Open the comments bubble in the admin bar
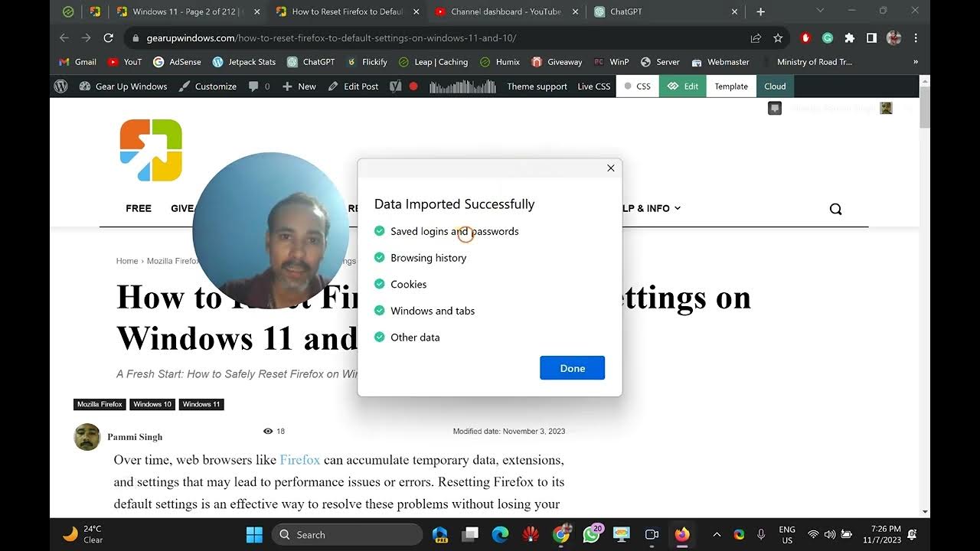This screenshot has height=551, width=980. point(259,86)
